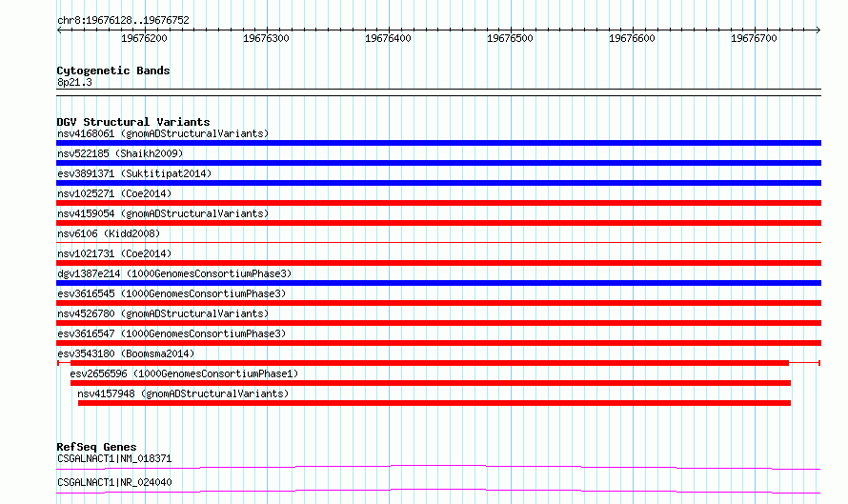Open nsv1025271 (Coe2014) variant label
The width and height of the screenshot is (848, 504).
click(114, 193)
